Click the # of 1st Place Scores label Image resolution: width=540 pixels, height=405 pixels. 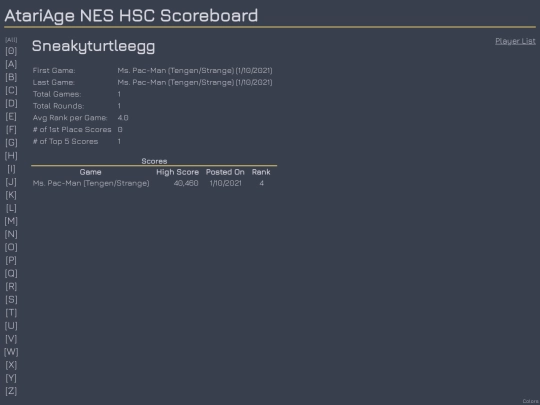coord(72,129)
